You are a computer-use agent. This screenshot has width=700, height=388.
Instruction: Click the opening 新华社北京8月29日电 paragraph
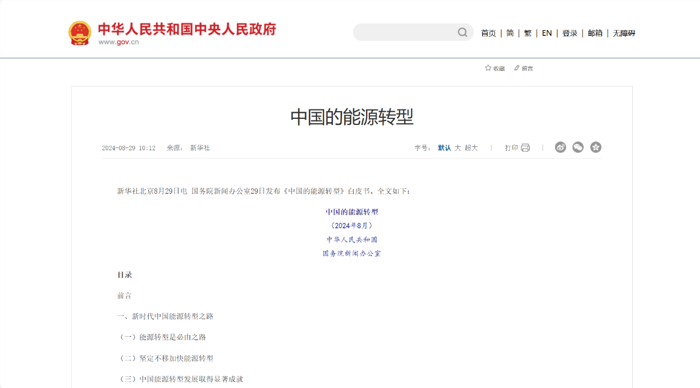point(263,191)
